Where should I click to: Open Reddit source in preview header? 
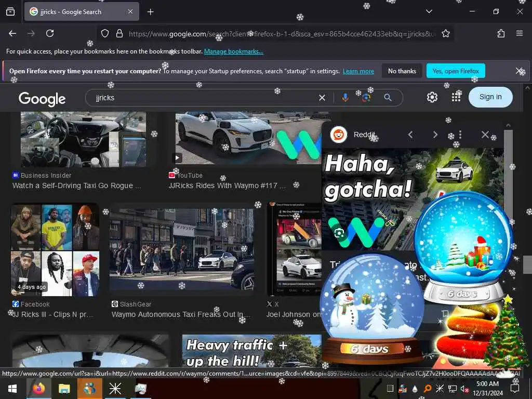click(353, 135)
